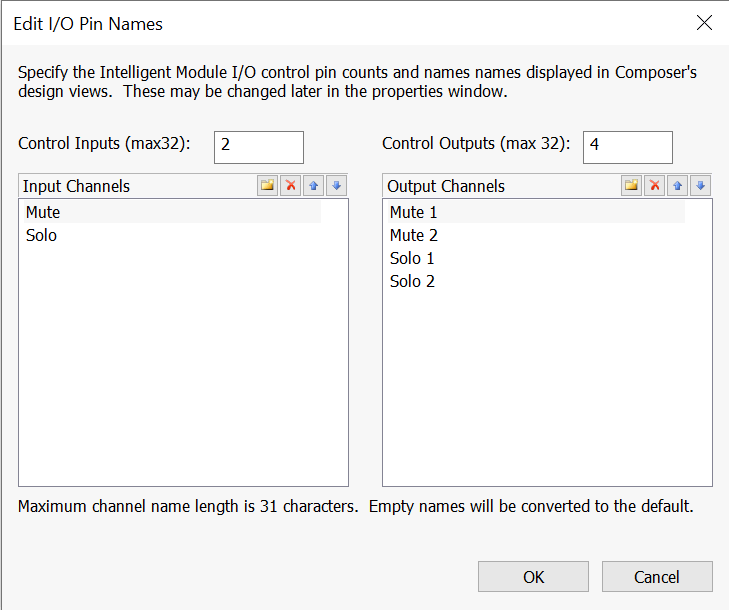729x610 pixels.
Task: Delete selected Input Channel with red X
Action: click(x=291, y=186)
